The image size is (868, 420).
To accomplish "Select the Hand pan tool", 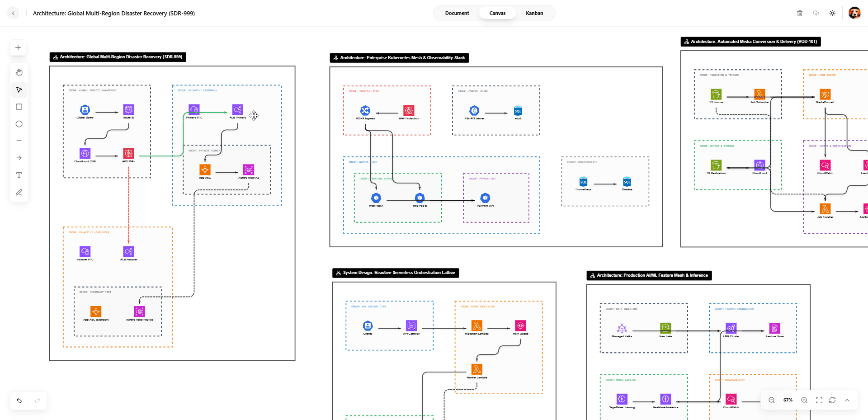I will (19, 72).
